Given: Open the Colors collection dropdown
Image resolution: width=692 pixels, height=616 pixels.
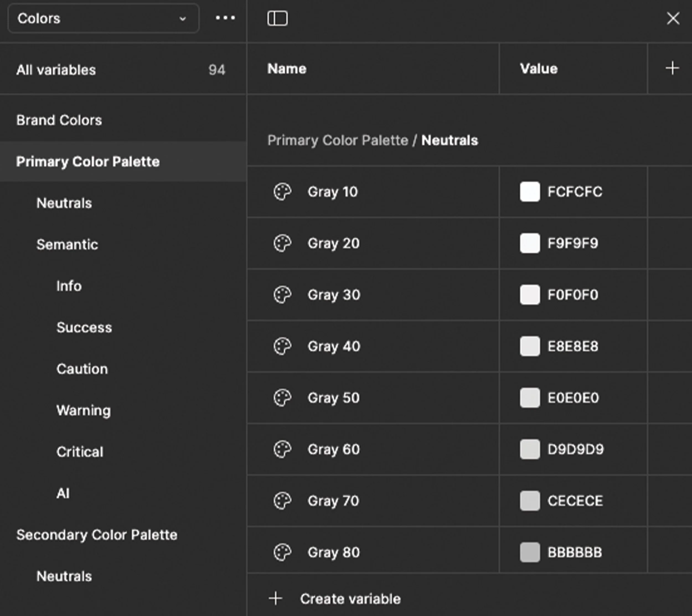Looking at the screenshot, I should [103, 18].
